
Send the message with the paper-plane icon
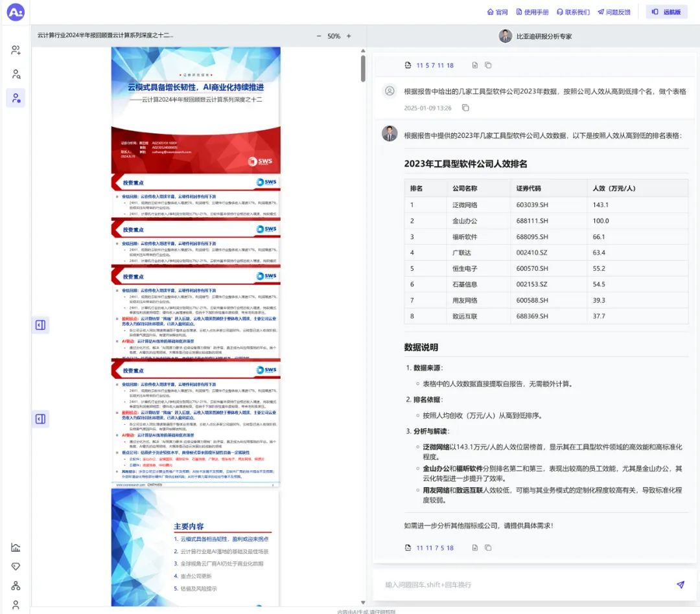tap(681, 585)
